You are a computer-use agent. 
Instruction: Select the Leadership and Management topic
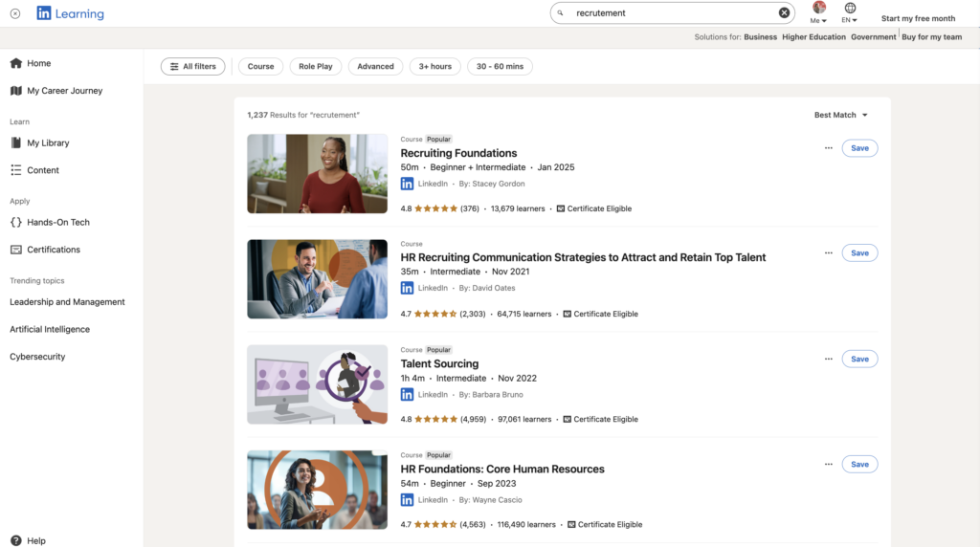(x=67, y=301)
